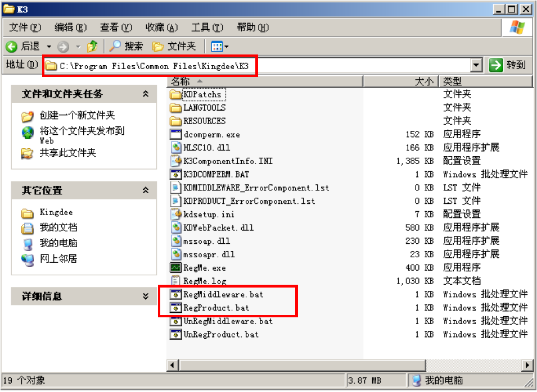The width and height of the screenshot is (537, 392).
Task: Collapse the 文件和文件夹任务 panel
Action: pyautogui.click(x=146, y=94)
